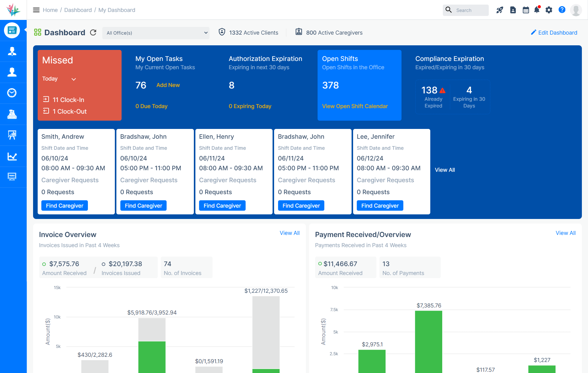Expand the Today period selector
This screenshot has width=588, height=373.
point(59,79)
